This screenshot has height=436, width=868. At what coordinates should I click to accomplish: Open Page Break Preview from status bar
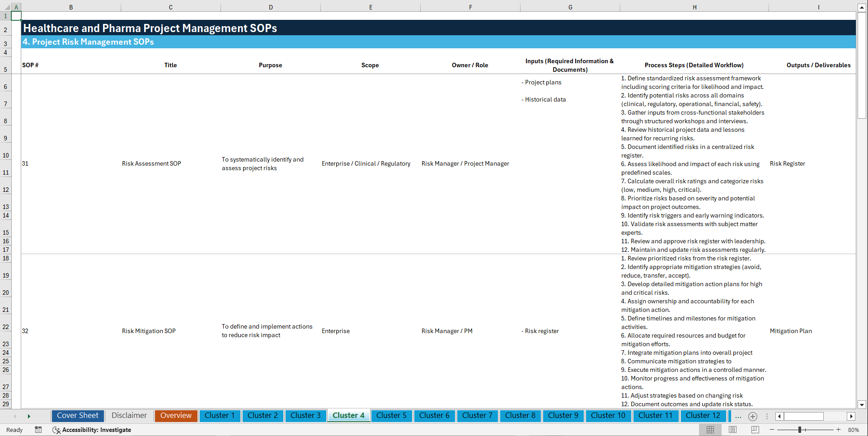[x=755, y=430]
